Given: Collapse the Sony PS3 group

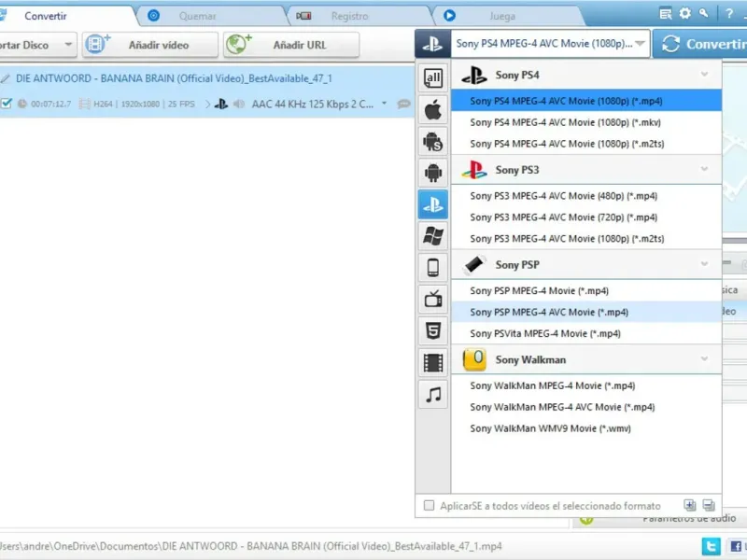Looking at the screenshot, I should click(x=704, y=169).
